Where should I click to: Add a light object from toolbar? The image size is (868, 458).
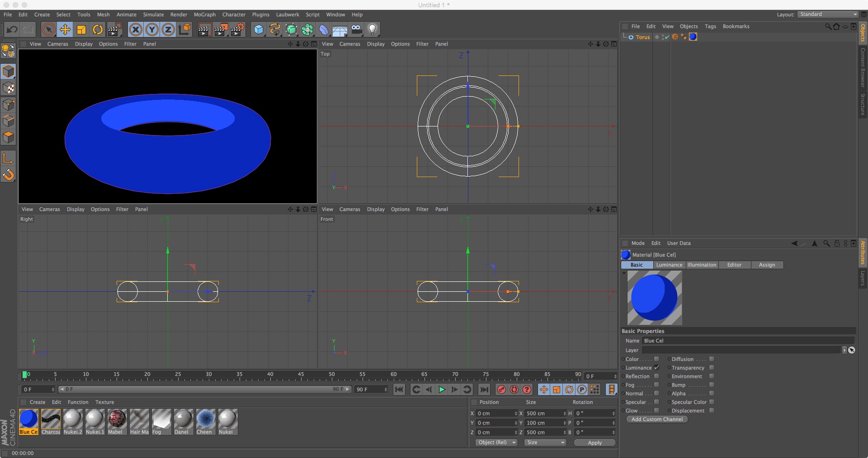click(x=372, y=30)
